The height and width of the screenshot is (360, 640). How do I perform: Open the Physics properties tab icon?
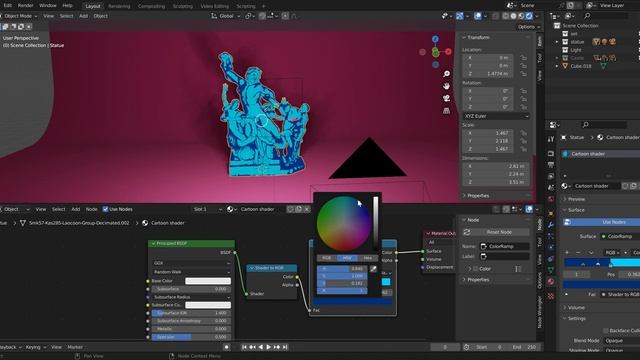(551, 247)
